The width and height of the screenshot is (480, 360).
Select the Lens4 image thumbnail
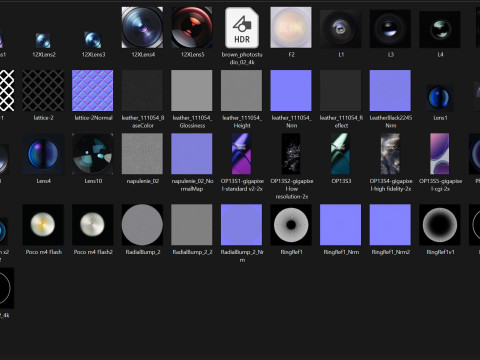click(43, 154)
